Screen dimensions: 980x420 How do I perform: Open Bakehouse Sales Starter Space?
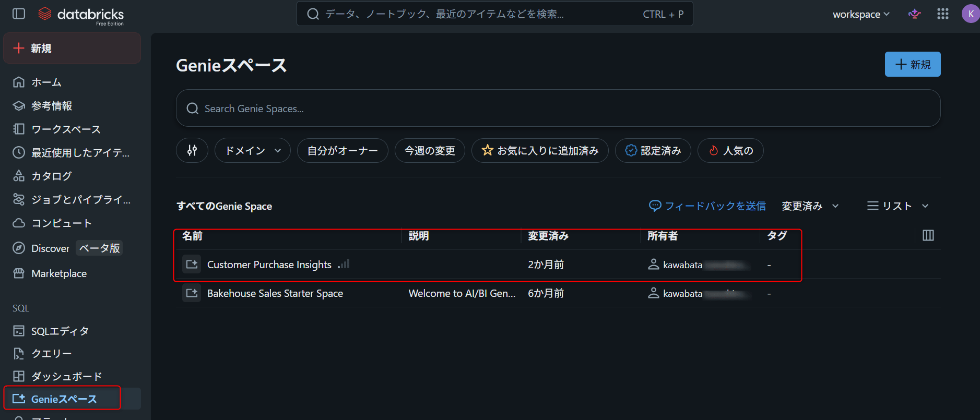point(275,293)
